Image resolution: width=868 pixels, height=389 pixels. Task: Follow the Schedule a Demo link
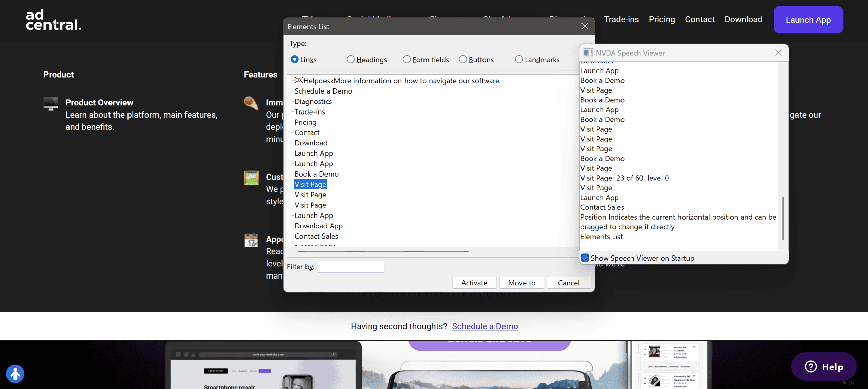[485, 326]
